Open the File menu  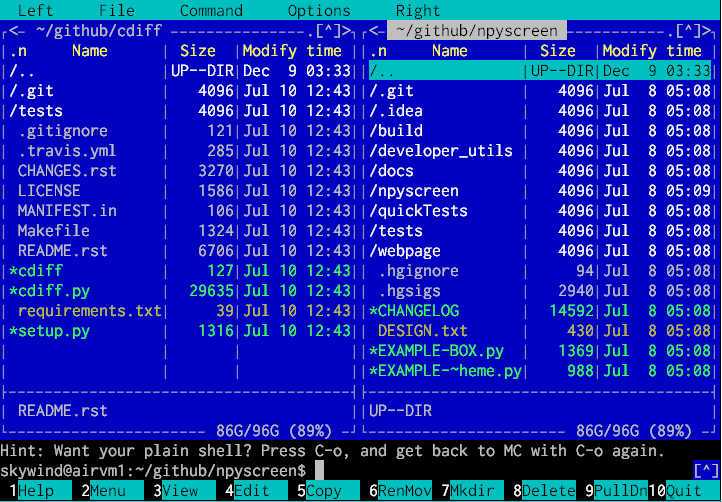pyautogui.click(x=117, y=10)
